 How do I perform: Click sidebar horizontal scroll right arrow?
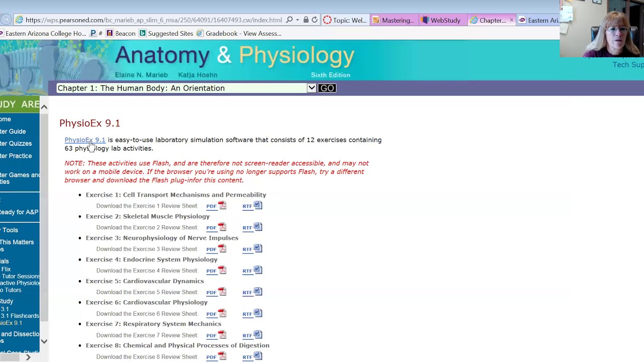(x=28, y=357)
